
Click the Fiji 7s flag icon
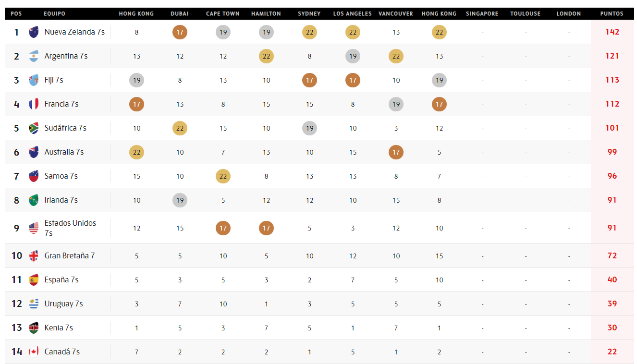tap(34, 80)
